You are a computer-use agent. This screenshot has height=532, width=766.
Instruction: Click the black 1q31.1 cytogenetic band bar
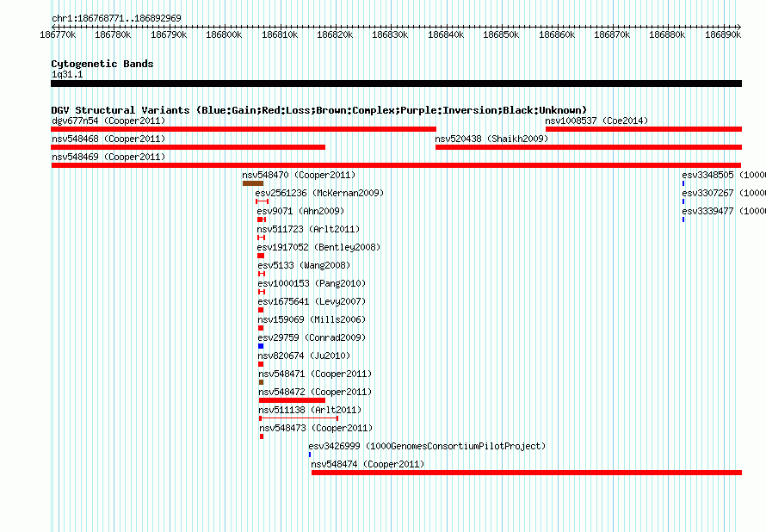click(396, 84)
